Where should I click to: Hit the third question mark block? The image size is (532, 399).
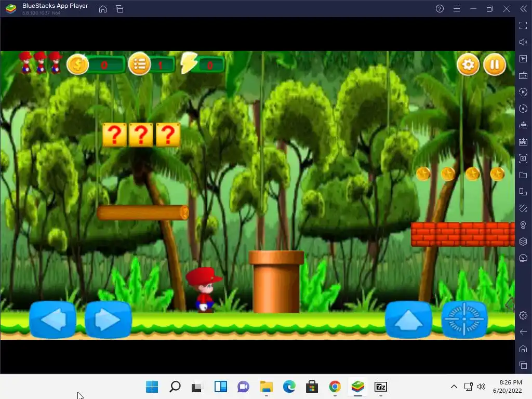[x=168, y=135]
